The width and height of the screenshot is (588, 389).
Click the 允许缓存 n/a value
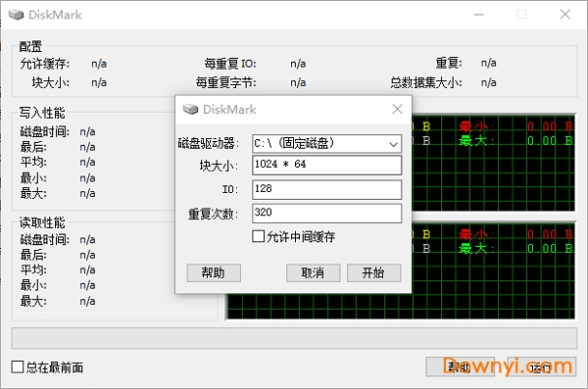coord(99,64)
